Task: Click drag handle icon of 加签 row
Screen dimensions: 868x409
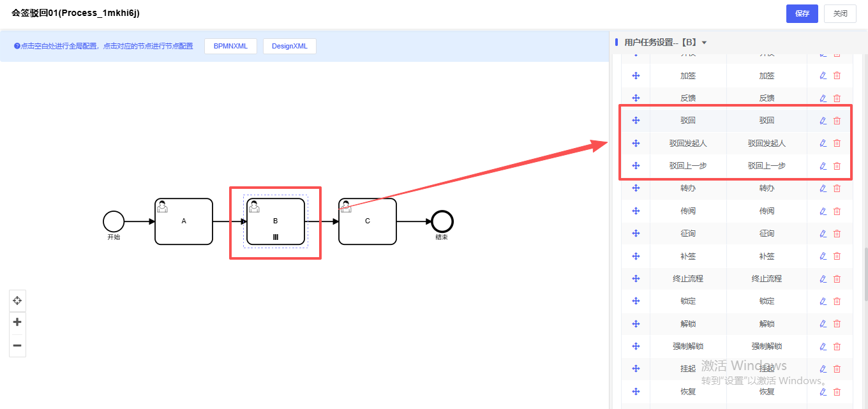Action: [x=636, y=76]
